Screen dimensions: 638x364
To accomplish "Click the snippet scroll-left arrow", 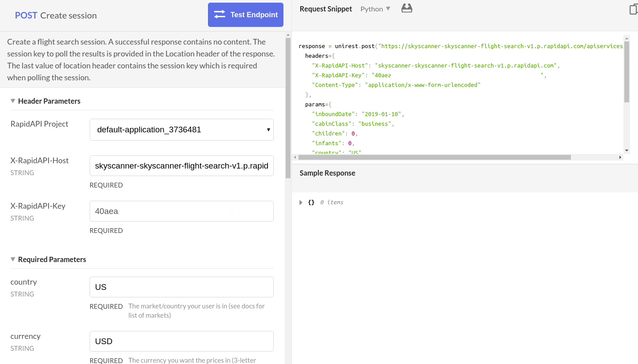I will pos(295,158).
